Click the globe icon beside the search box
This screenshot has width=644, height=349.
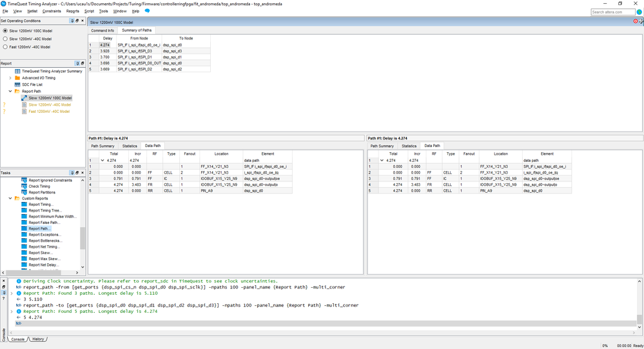pos(639,12)
